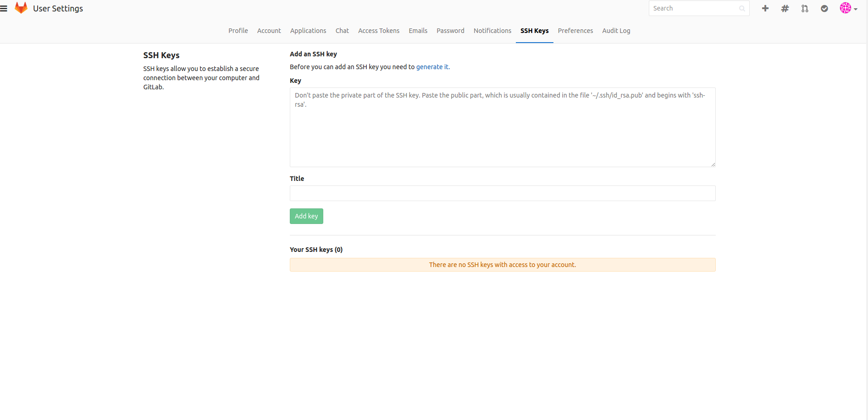Navigate to the Notifications tab

click(492, 31)
